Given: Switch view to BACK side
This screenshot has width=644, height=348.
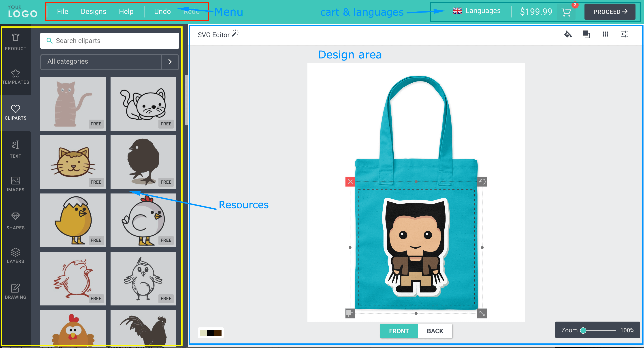Looking at the screenshot, I should (x=435, y=331).
